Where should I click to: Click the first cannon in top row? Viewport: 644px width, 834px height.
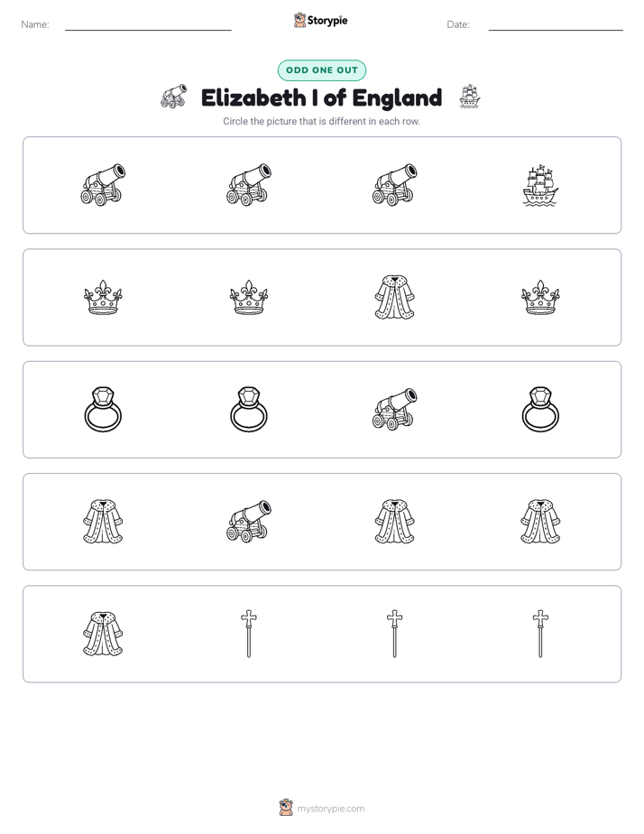point(103,185)
